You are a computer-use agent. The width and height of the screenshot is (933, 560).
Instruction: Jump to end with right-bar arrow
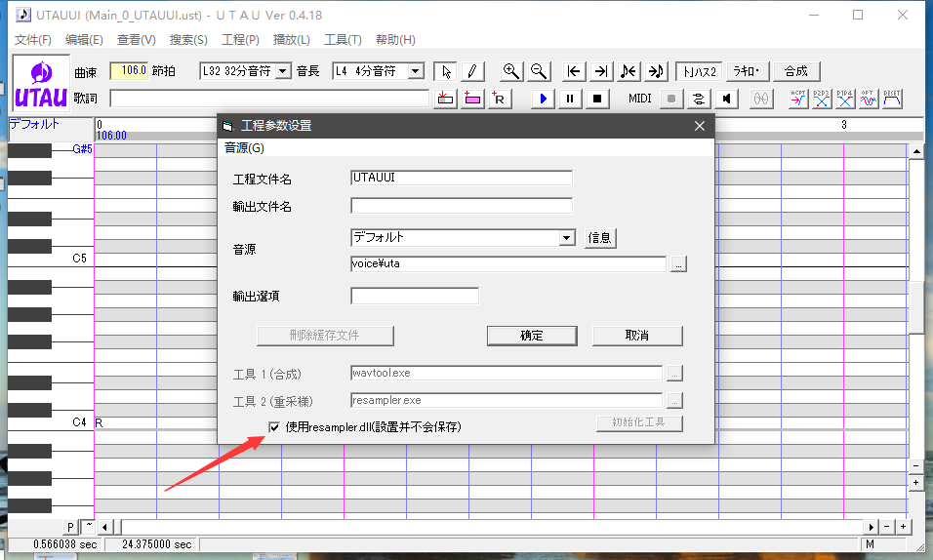(601, 71)
